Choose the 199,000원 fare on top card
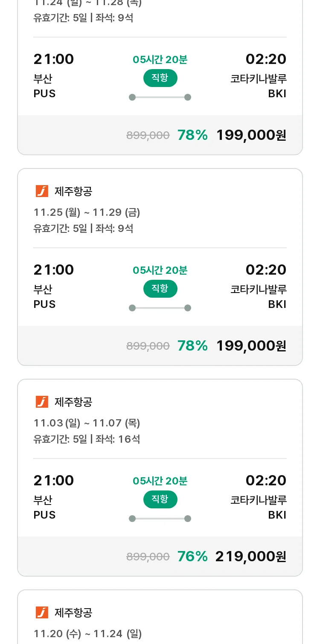320x644 pixels. (251, 135)
